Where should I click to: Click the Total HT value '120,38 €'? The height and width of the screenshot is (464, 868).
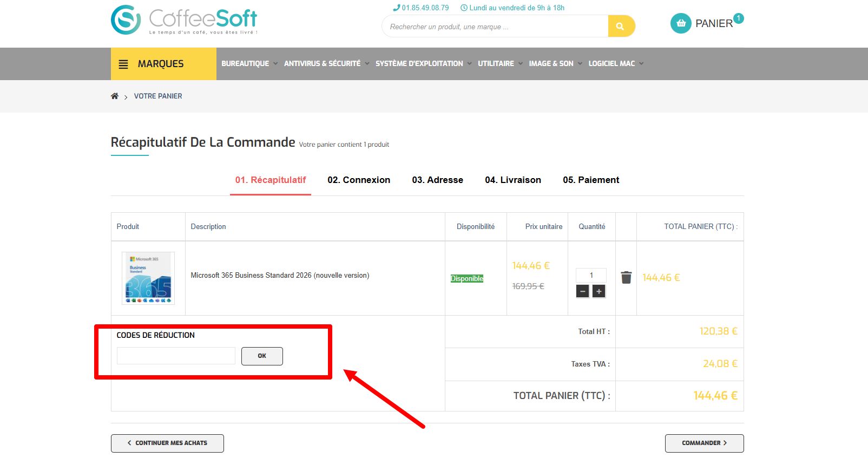click(x=719, y=331)
